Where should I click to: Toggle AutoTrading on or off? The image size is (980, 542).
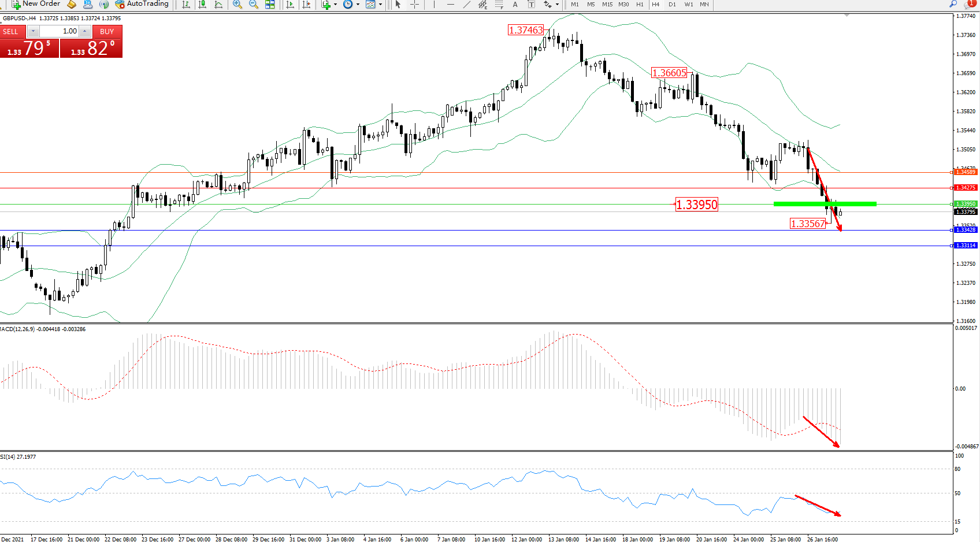pos(142,4)
